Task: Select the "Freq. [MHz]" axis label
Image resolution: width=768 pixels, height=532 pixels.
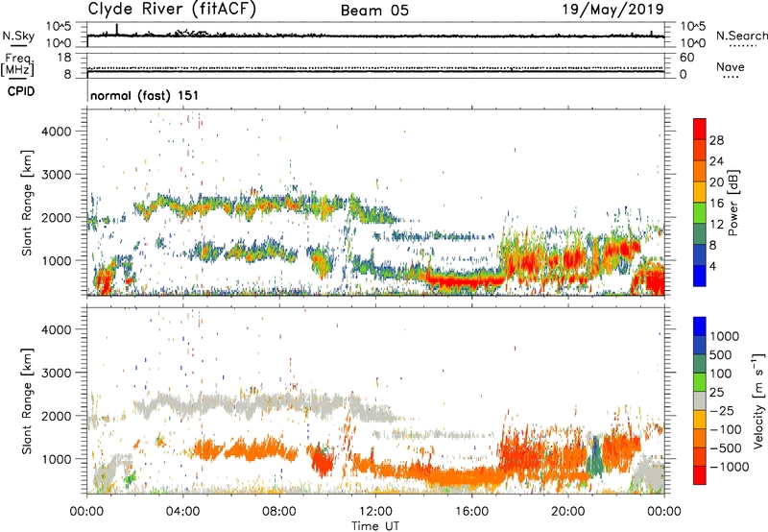Action: 17,64
